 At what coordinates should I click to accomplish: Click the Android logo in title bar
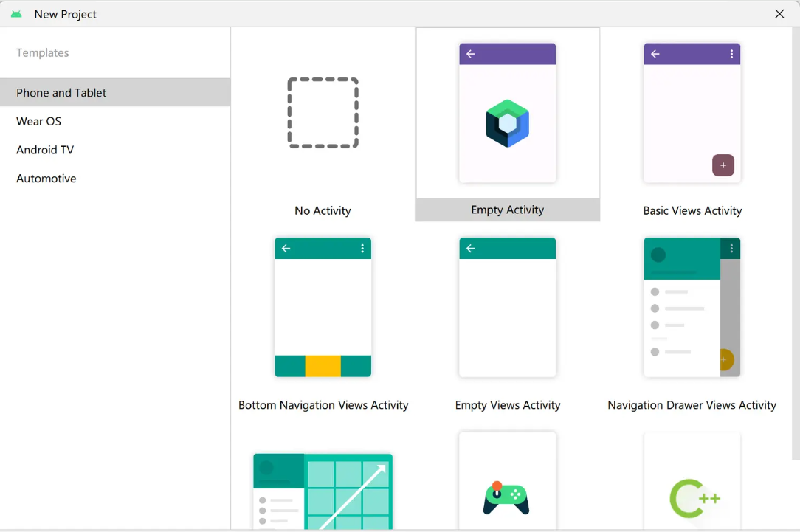(x=16, y=14)
